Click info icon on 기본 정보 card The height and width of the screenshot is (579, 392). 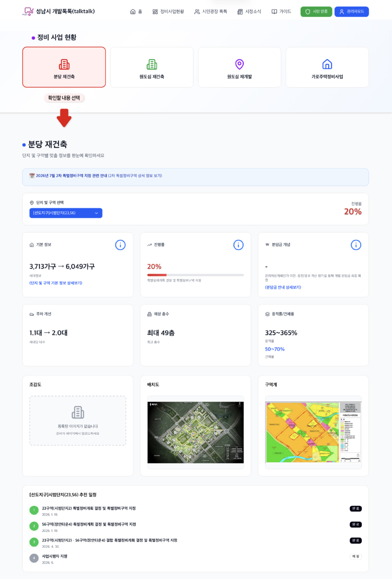click(x=120, y=245)
